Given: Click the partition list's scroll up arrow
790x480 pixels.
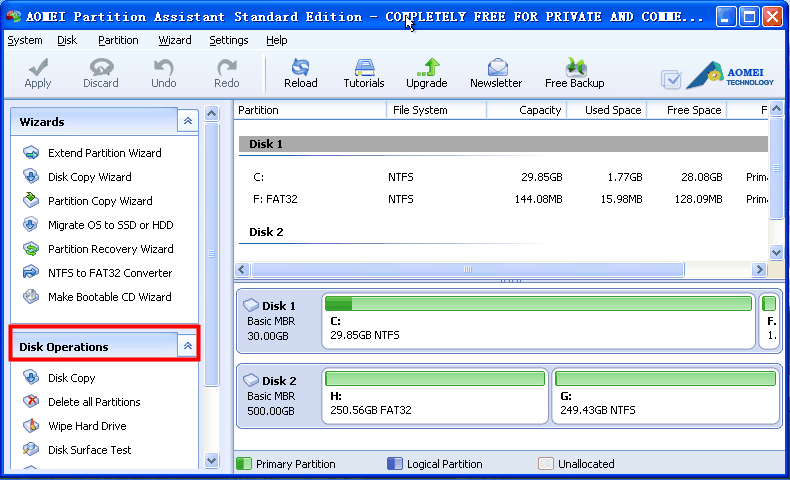Looking at the screenshot, I should point(776,108).
